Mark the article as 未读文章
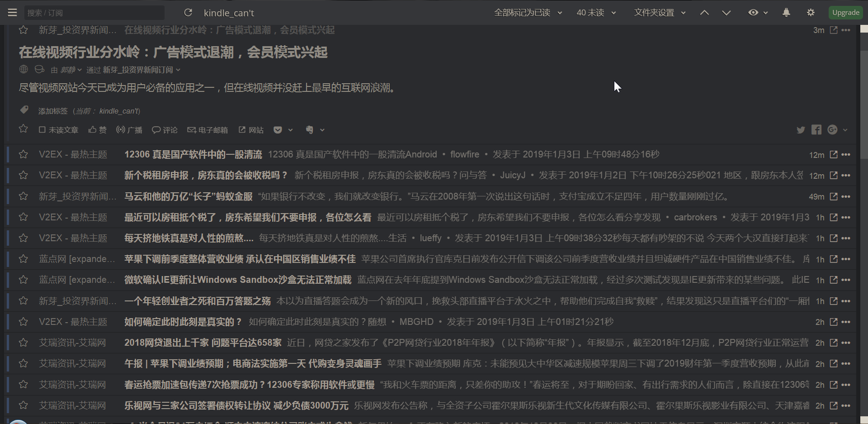The image size is (868, 424). [58, 130]
